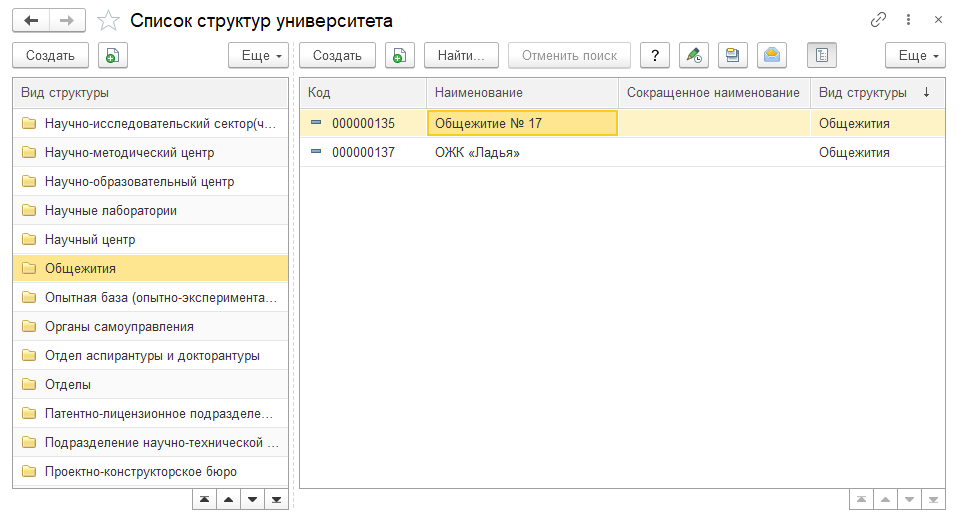The image size is (965, 522).
Task: Click the sort arrow in the Вид структуры column header
Action: click(926, 92)
